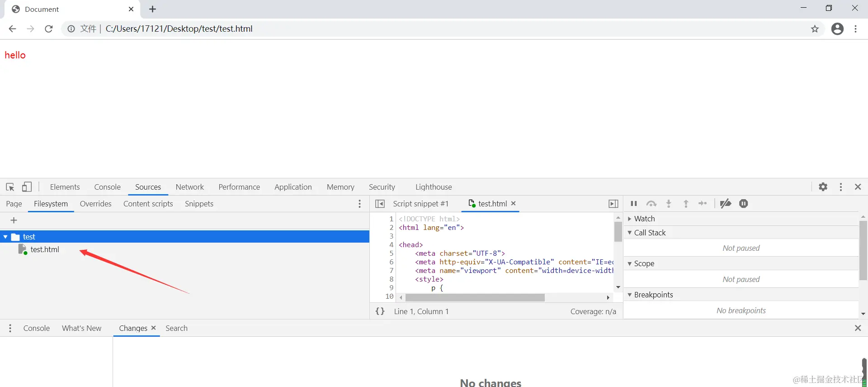Screen dimensions: 868x387
Task: Click the inspect element picker icon
Action: click(x=10, y=187)
